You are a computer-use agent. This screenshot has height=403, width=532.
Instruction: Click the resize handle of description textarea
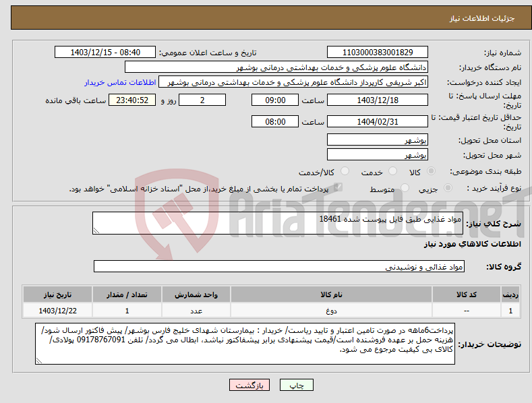(x=96, y=230)
